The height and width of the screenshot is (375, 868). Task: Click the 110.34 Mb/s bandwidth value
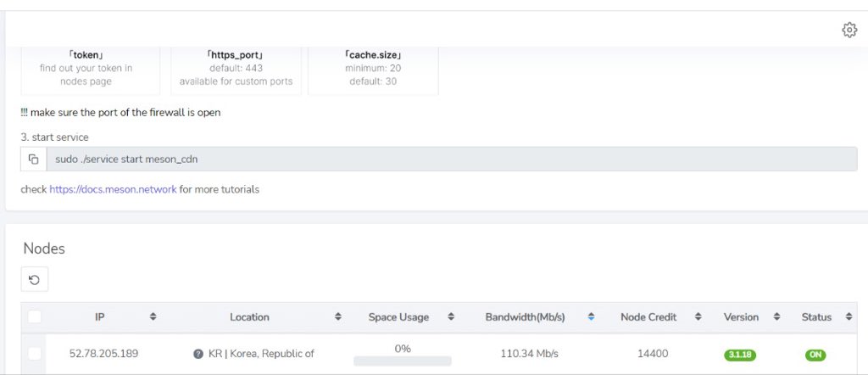click(x=530, y=354)
